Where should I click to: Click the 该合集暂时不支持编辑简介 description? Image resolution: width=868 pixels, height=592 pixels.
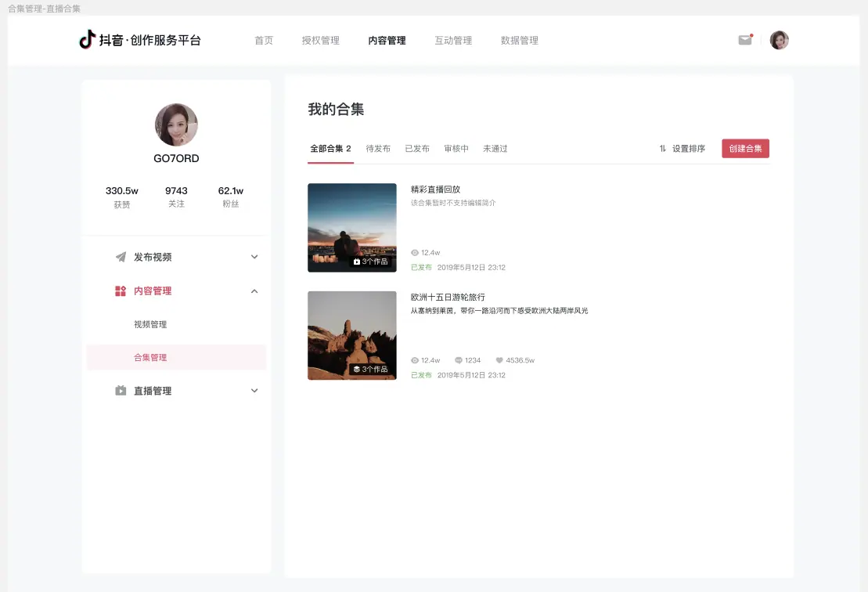(453, 203)
